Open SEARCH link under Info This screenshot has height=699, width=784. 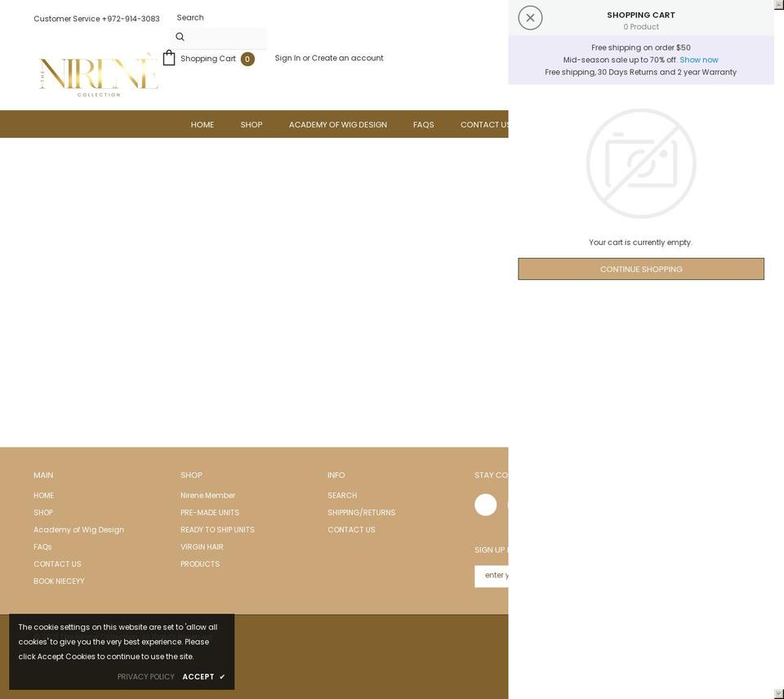click(x=342, y=496)
